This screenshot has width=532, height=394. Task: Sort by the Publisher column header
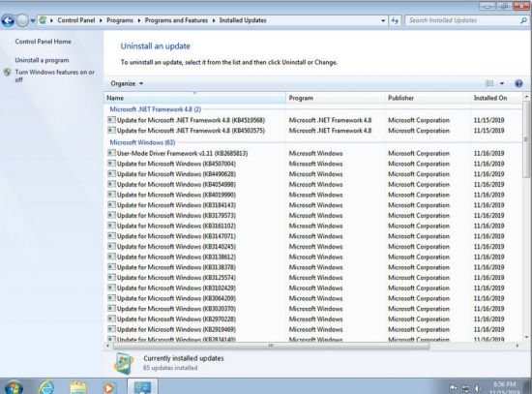point(428,98)
